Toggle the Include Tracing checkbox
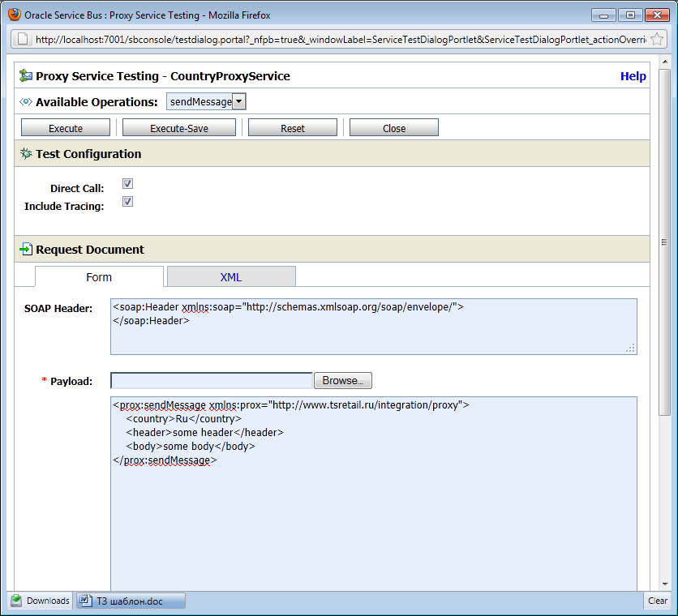678x616 pixels. [127, 202]
